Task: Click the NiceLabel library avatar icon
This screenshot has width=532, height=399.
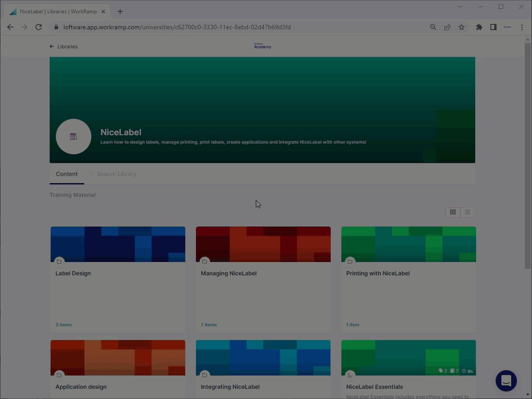Action: (74, 137)
